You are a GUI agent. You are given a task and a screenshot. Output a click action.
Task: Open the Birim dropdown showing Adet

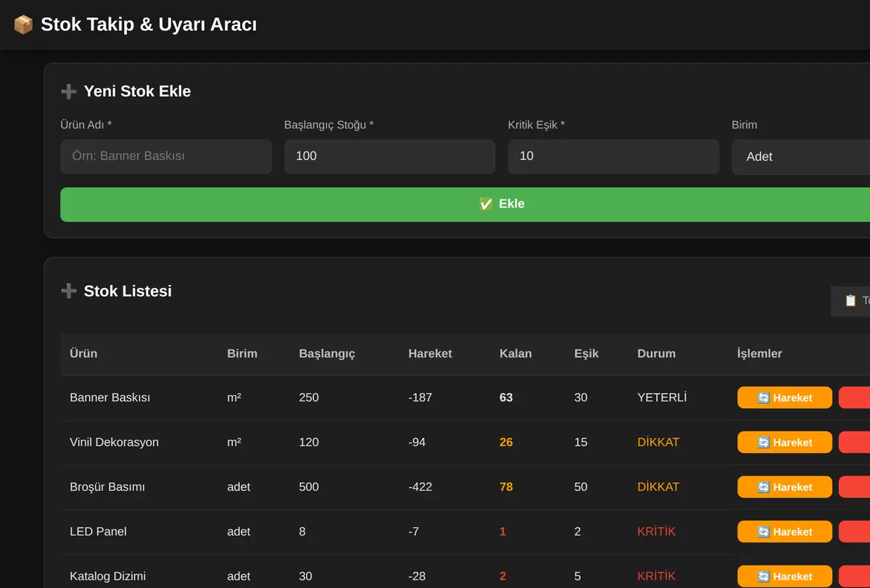point(800,157)
